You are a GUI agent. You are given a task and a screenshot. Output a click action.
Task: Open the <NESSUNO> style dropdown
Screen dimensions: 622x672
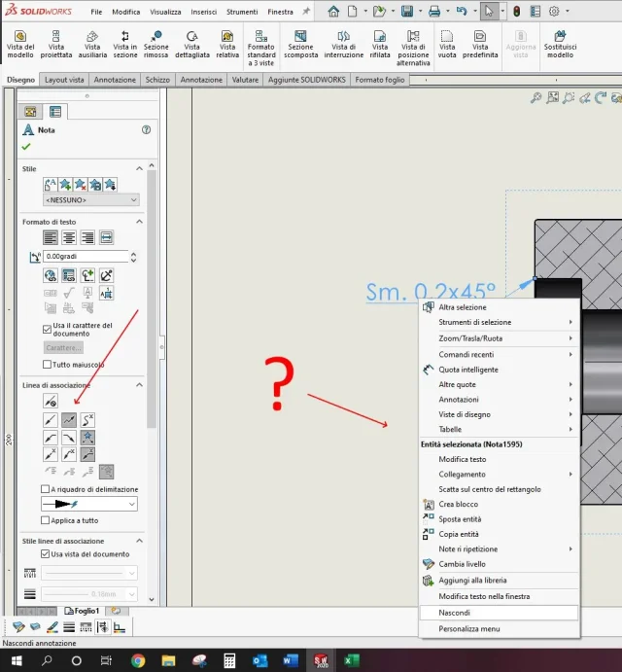pyautogui.click(x=91, y=200)
